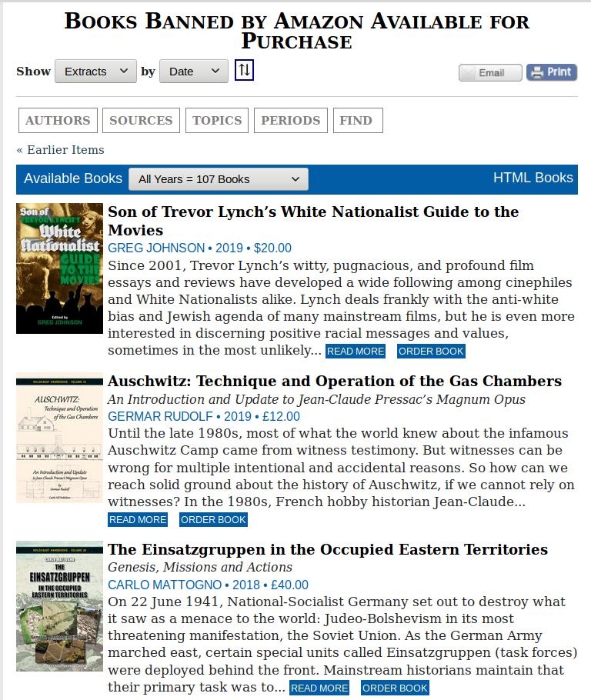Click ORDER BOOK for Einsatzgruppen book
The height and width of the screenshot is (700, 591).
point(395,688)
